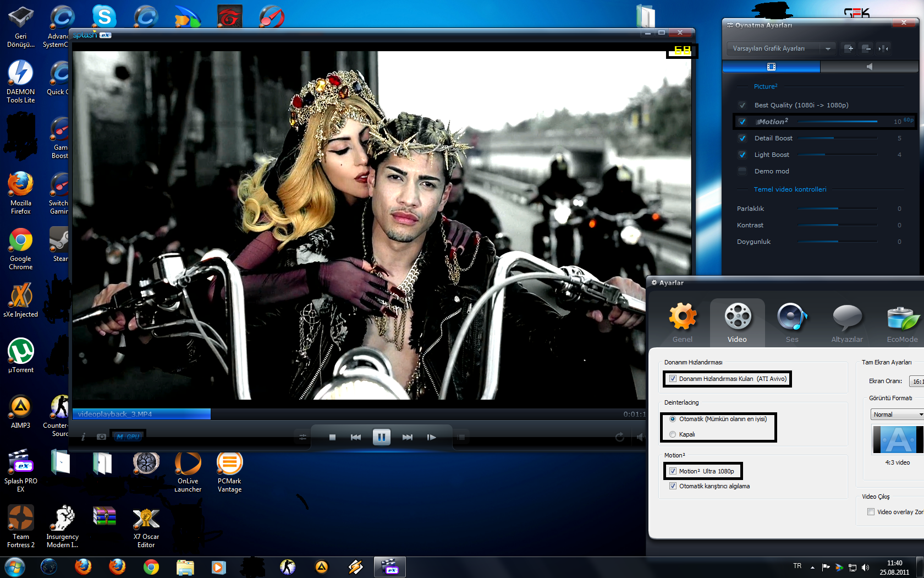This screenshot has height=578, width=924.
Task: Open the Ses settings tab
Action: [792, 323]
